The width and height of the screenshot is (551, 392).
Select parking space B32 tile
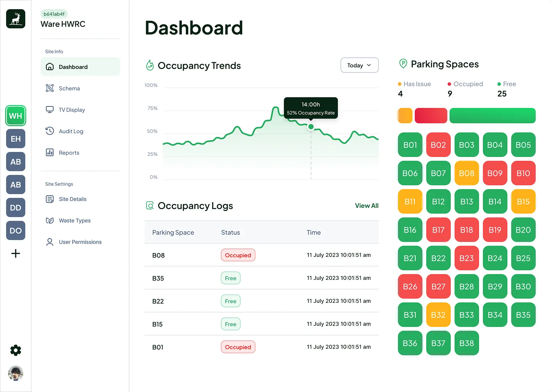(x=439, y=315)
